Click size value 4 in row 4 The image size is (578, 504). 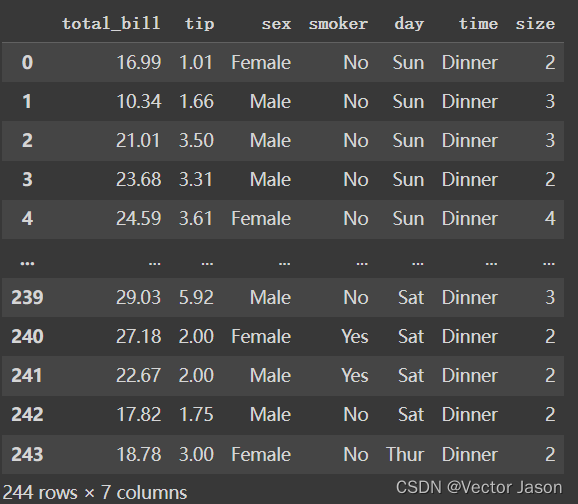[550, 219]
